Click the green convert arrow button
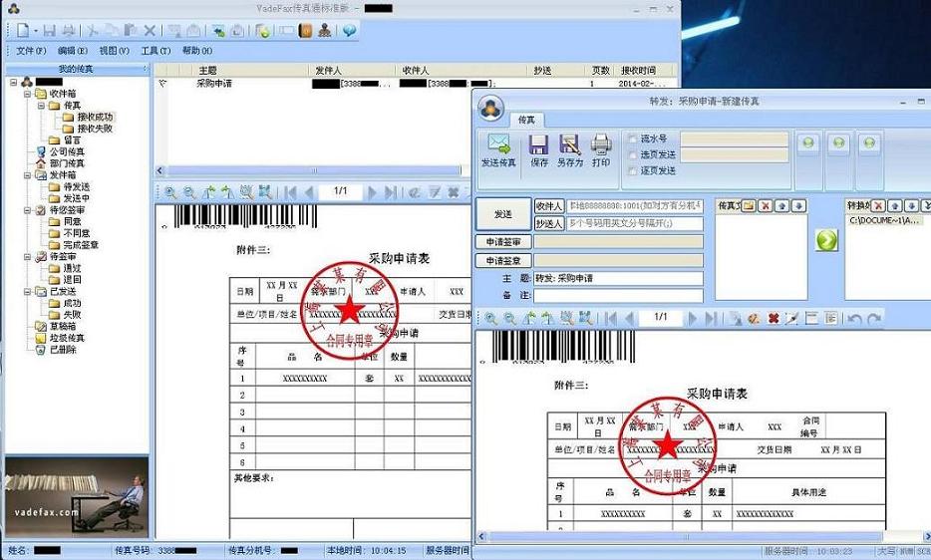931x560 pixels. 827,240
